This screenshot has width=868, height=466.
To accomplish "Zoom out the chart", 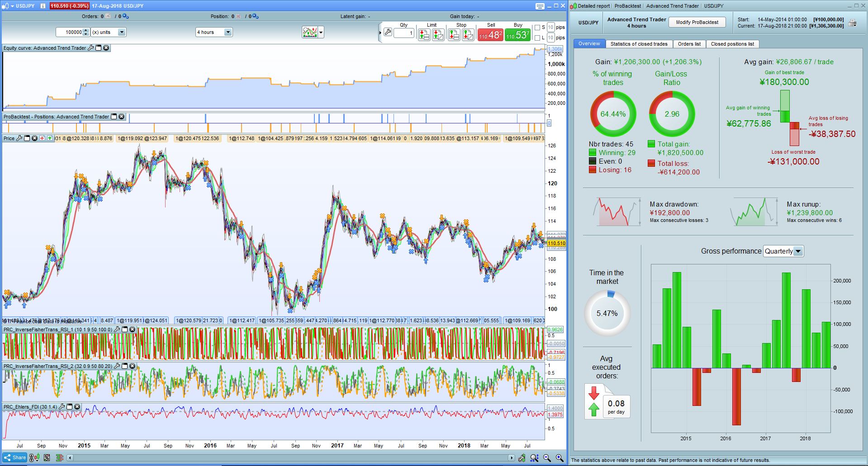I will point(547,458).
